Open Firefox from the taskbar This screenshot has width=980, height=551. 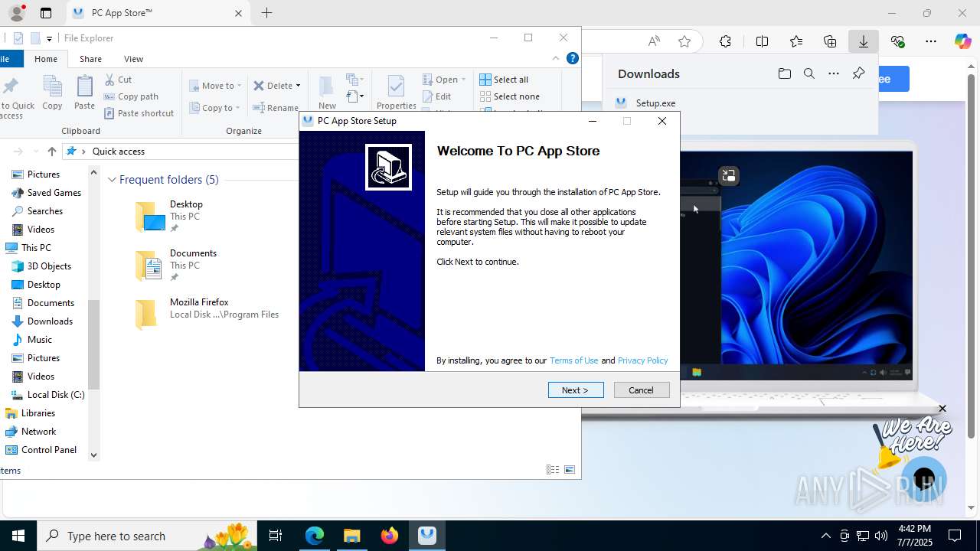390,536
